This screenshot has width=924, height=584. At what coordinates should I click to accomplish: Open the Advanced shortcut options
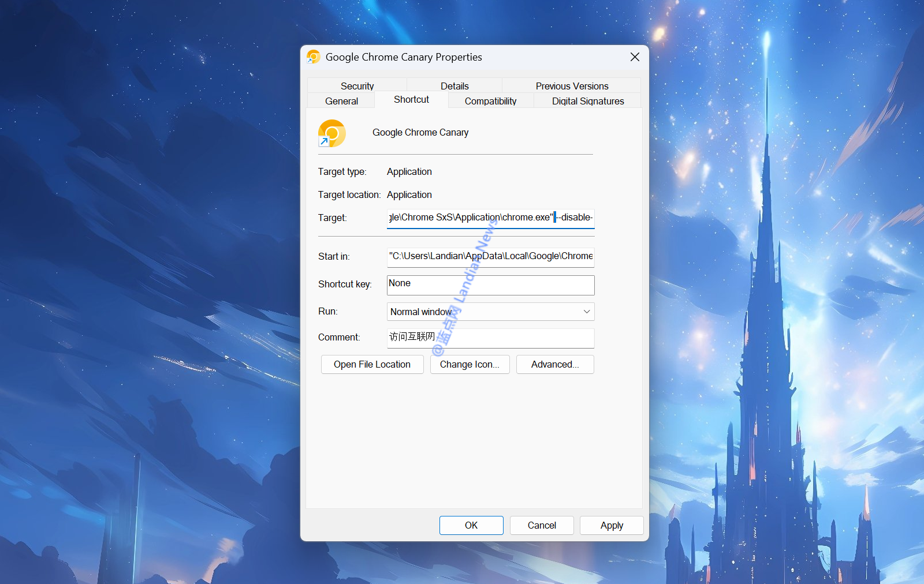pyautogui.click(x=554, y=365)
